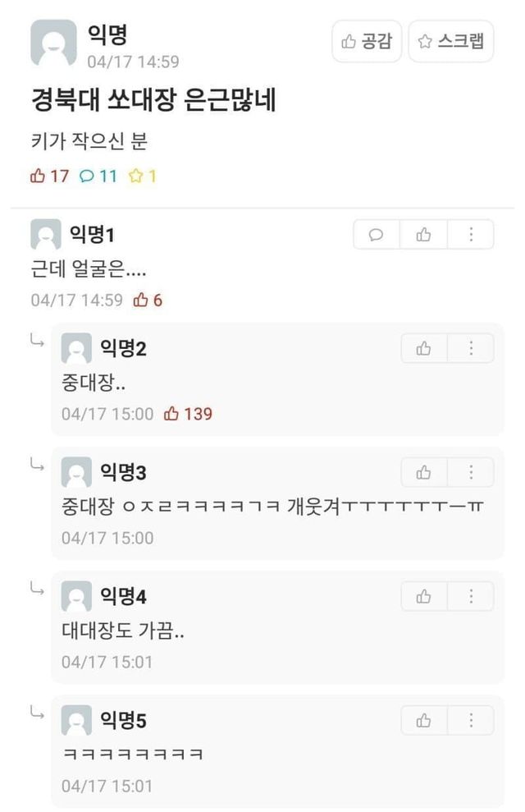This screenshot has height=812, width=525.
Task: Tap the 스크랩 scrap button
Action: (x=451, y=41)
